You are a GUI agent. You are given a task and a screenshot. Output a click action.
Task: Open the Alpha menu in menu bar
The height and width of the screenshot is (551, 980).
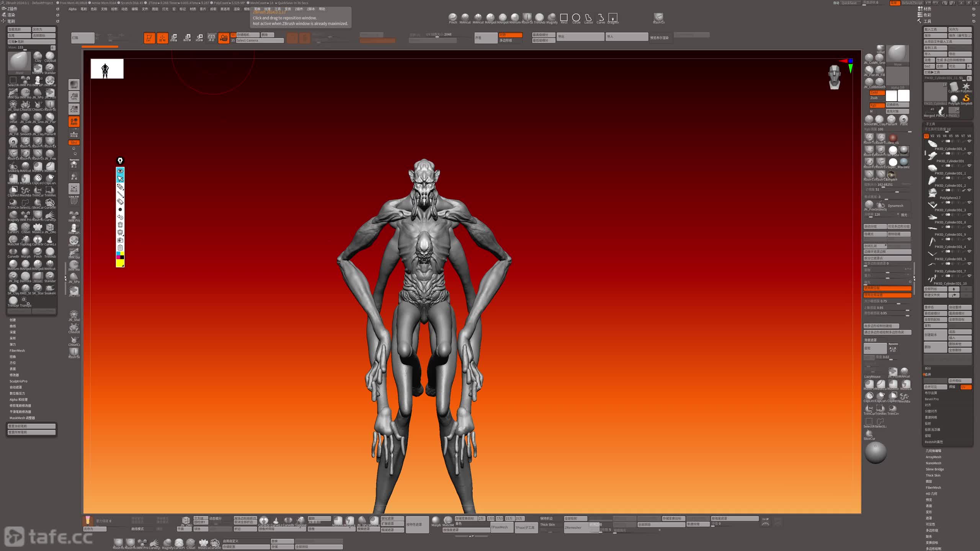pos(72,9)
